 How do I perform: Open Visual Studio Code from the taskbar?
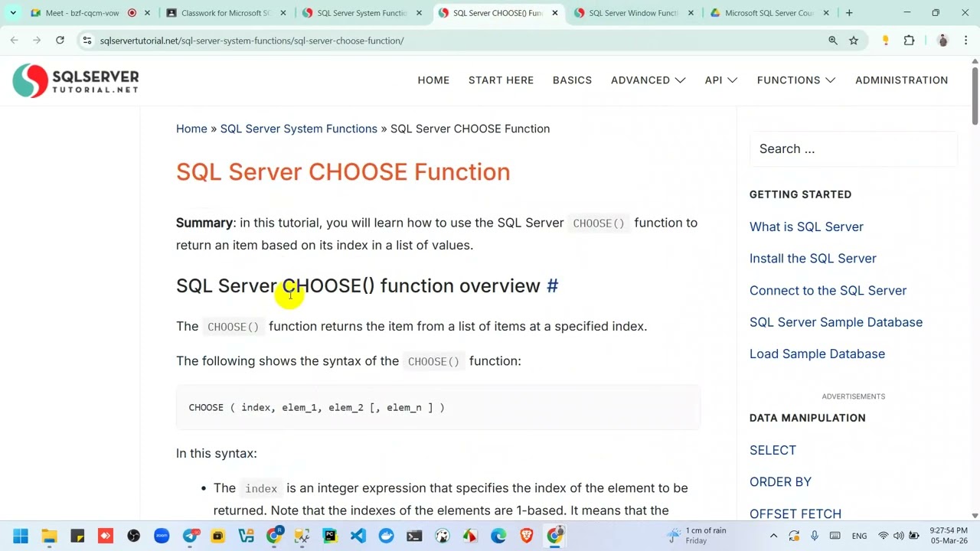[358, 536]
